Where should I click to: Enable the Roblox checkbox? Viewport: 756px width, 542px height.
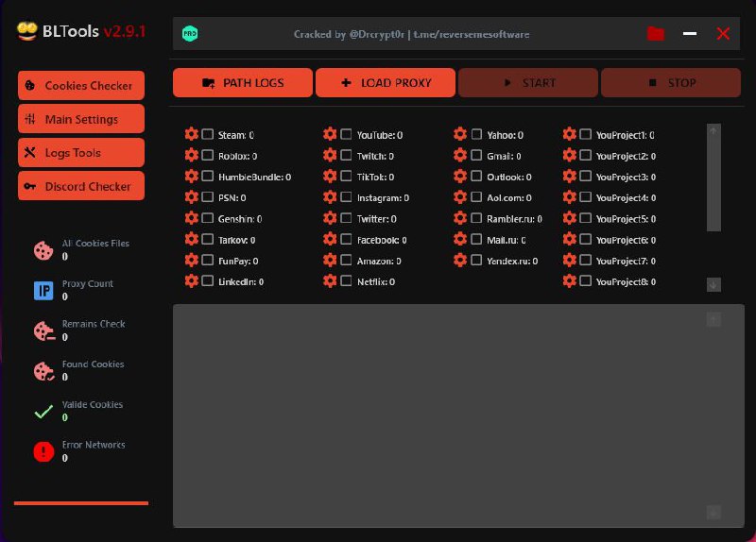point(207,155)
